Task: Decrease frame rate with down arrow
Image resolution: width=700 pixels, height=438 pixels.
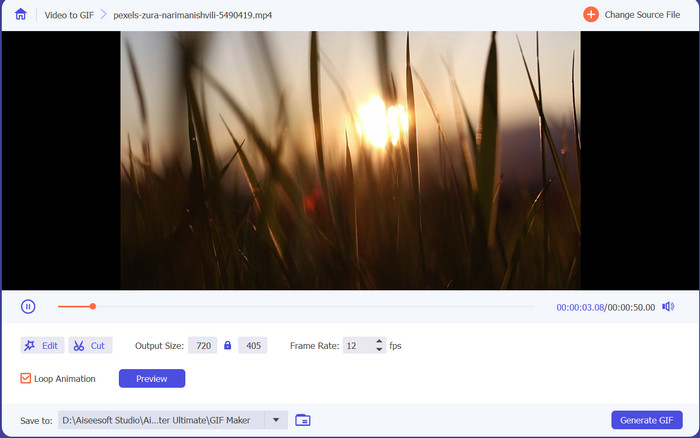Action: coord(379,349)
